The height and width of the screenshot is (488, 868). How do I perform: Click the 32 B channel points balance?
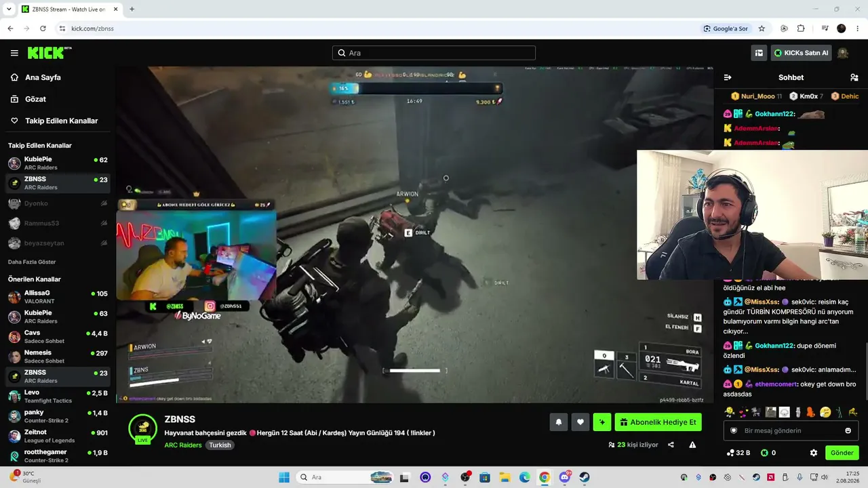coord(738,453)
